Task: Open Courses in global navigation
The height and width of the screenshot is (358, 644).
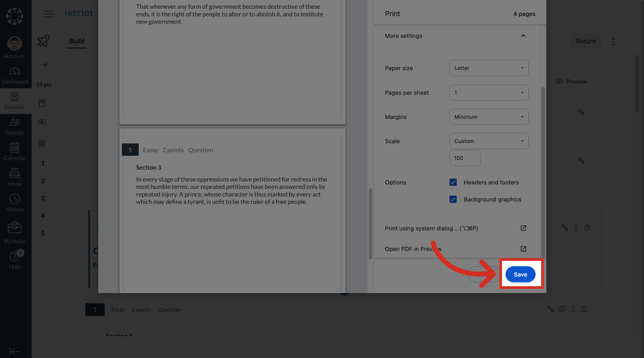Action: pyautogui.click(x=14, y=101)
